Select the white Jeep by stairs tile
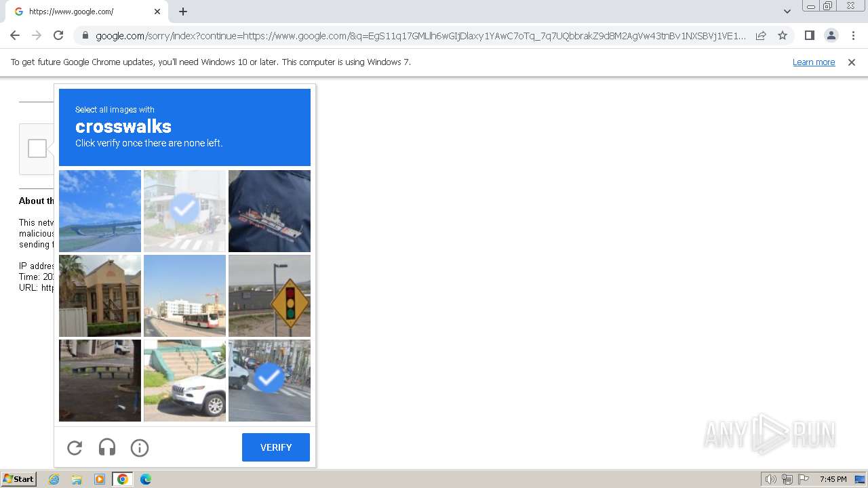 184,380
